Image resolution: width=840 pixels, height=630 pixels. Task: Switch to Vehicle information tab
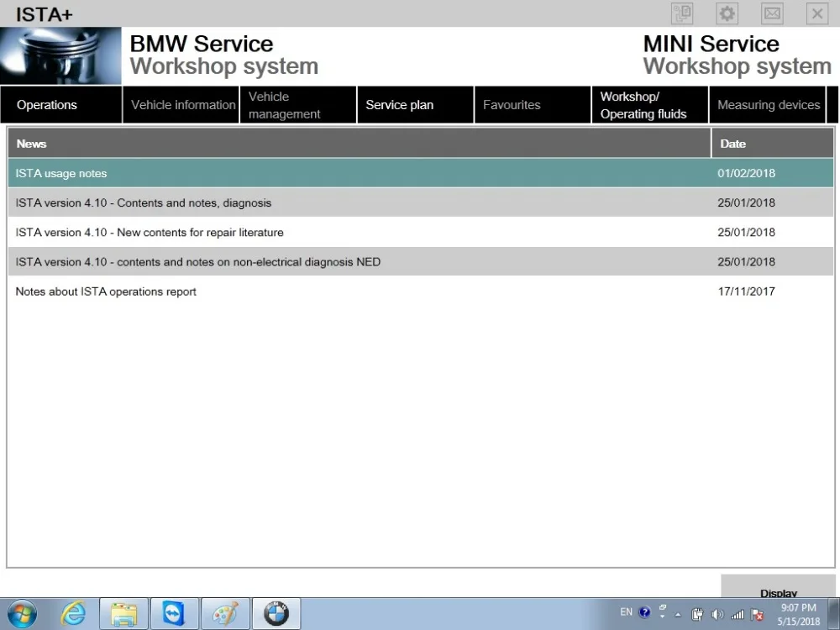tap(181, 105)
